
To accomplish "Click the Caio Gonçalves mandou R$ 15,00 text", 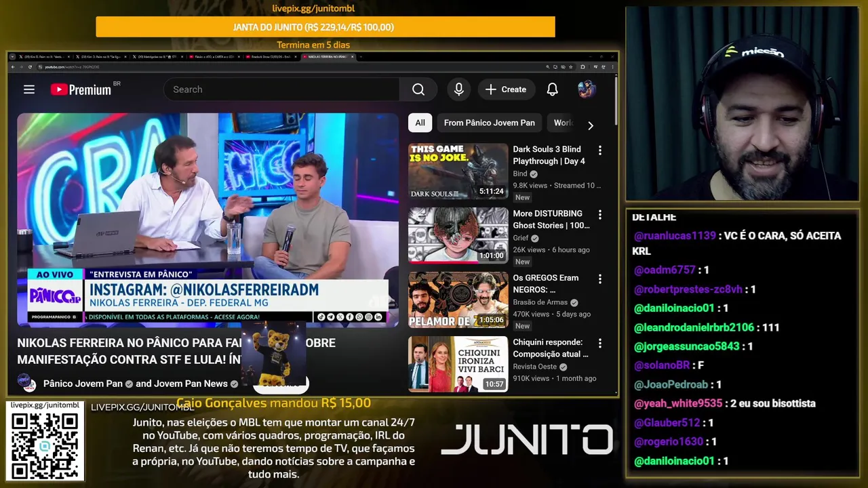I will 273,403.
